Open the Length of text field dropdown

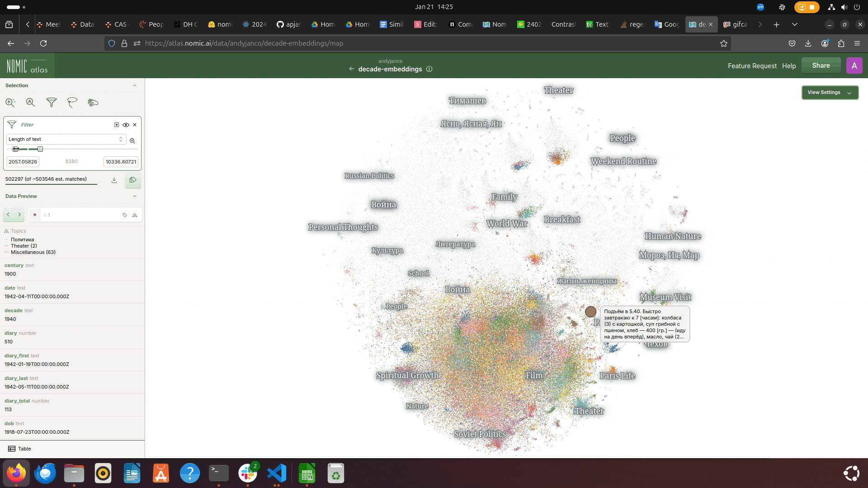(x=66, y=139)
